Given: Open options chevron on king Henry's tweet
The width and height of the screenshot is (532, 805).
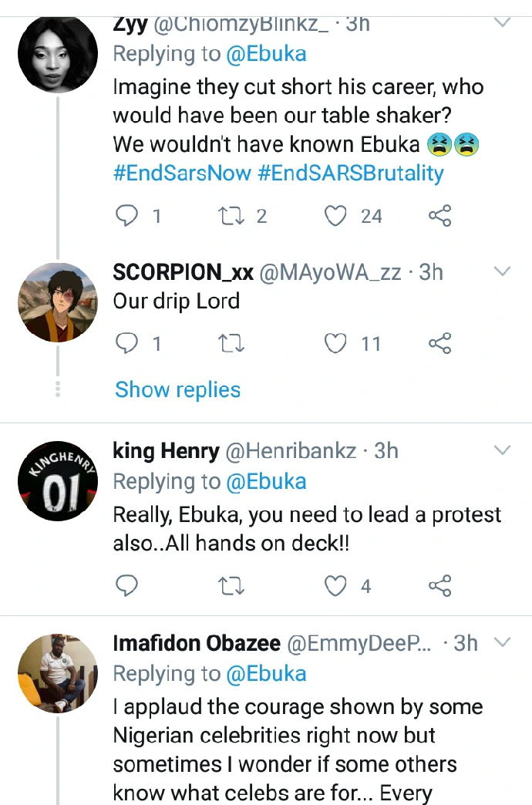Looking at the screenshot, I should (502, 450).
